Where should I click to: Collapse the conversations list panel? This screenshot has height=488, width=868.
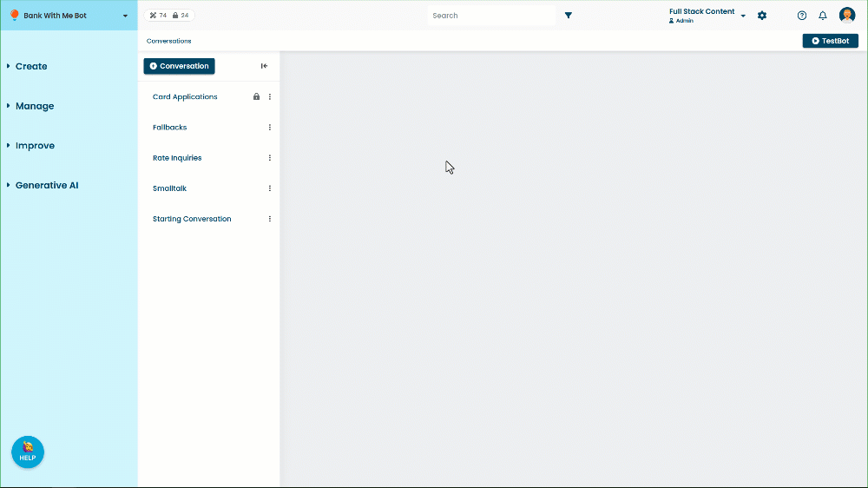pos(264,66)
